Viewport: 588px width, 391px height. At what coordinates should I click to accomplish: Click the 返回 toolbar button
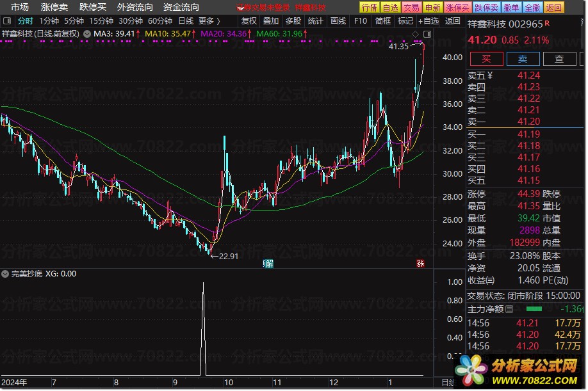453,21
